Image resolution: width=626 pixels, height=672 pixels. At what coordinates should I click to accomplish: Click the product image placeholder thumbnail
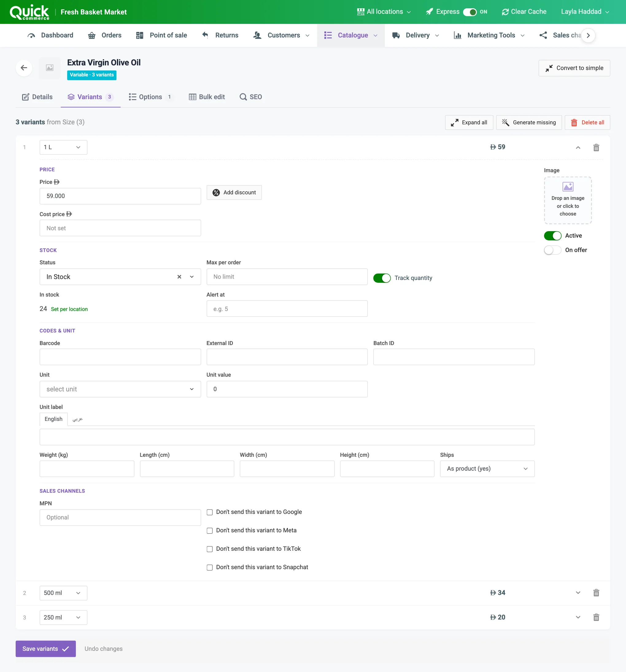point(50,68)
